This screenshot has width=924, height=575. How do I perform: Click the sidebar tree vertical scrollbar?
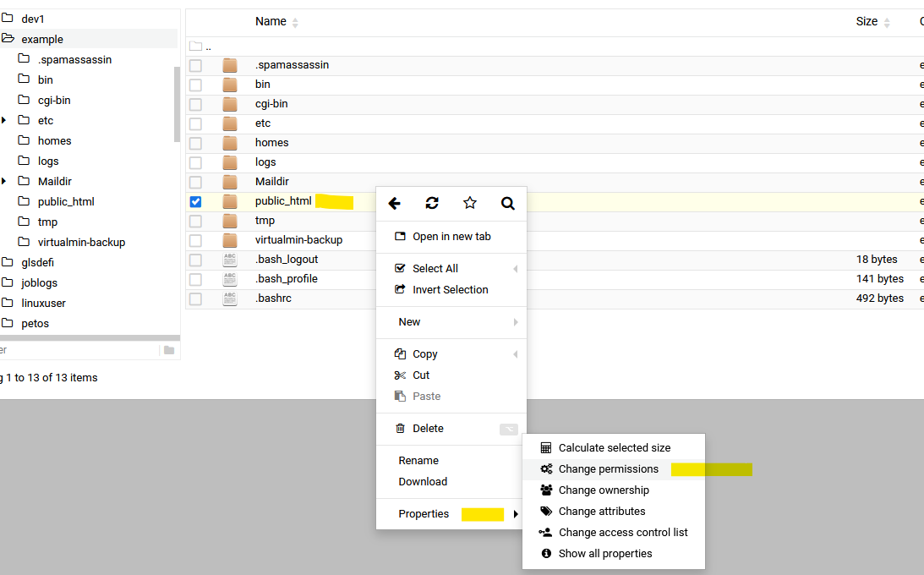tap(177, 104)
